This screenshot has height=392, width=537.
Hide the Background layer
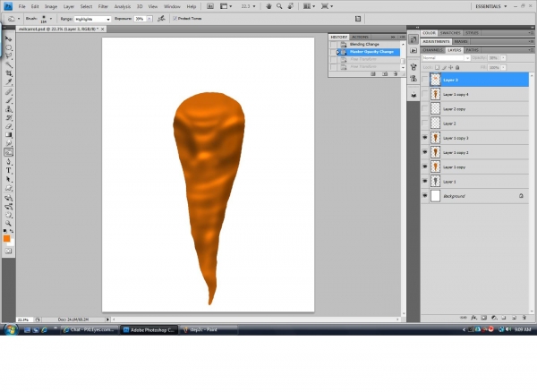pos(424,196)
